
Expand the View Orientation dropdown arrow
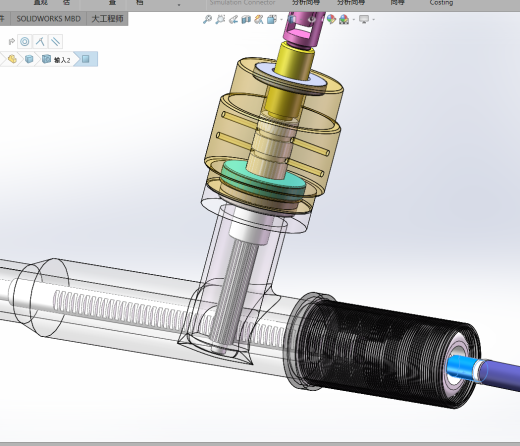click(282, 20)
